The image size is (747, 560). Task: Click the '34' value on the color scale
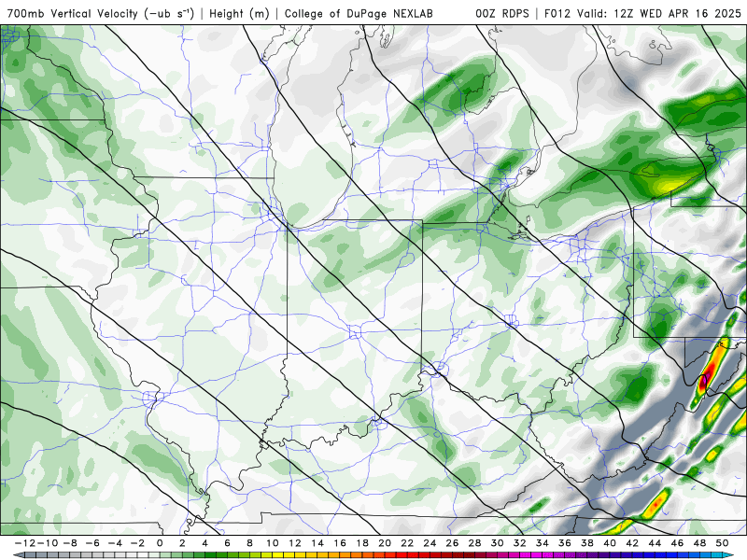pyautogui.click(x=543, y=543)
